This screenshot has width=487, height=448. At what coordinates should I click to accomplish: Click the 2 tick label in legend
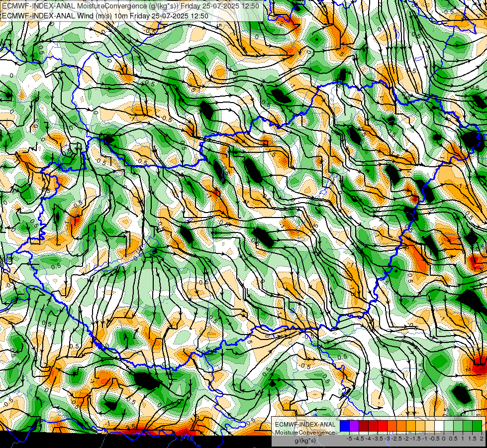coord(482,439)
